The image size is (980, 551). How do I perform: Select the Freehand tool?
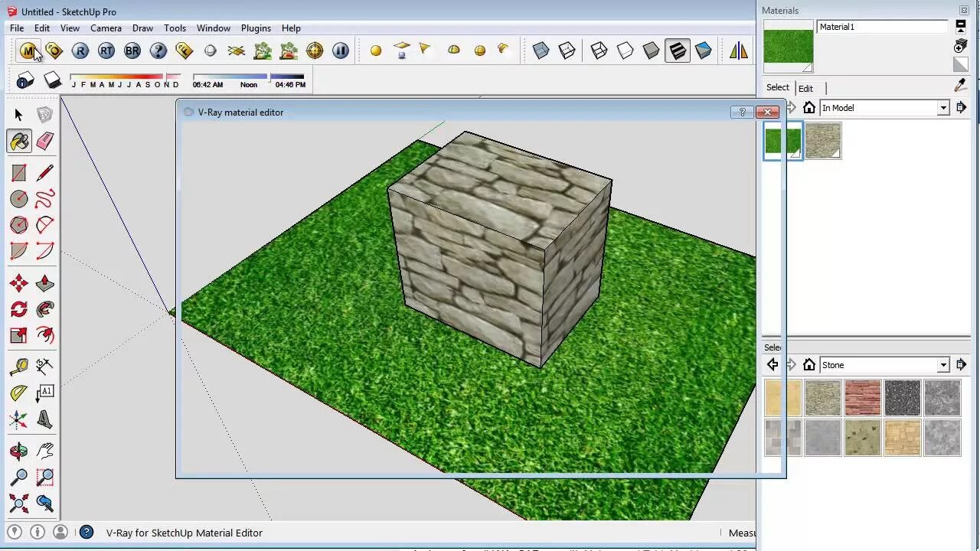45,199
